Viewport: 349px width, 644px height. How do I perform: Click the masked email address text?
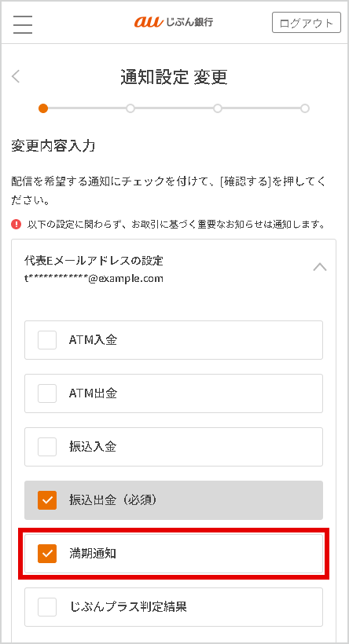[94, 279]
